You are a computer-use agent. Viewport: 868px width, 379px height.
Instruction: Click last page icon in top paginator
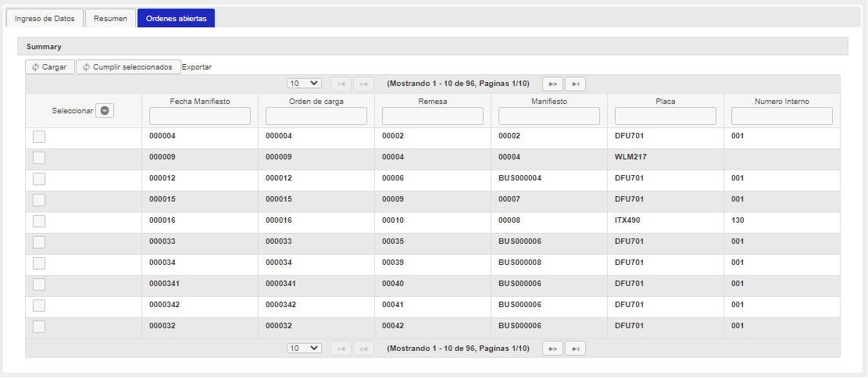(575, 84)
